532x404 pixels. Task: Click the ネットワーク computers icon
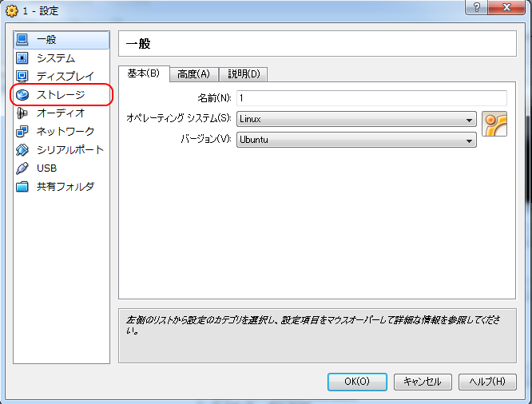(x=22, y=131)
